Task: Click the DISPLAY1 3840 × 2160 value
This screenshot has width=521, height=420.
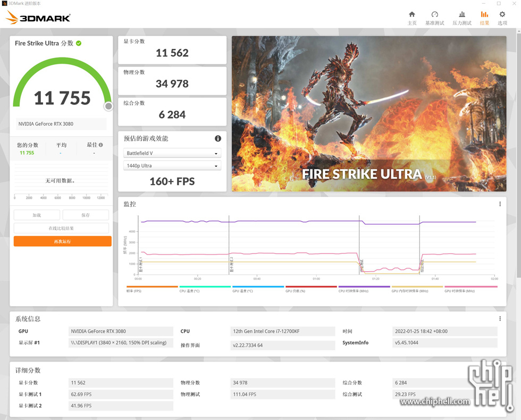Action: 121,342
